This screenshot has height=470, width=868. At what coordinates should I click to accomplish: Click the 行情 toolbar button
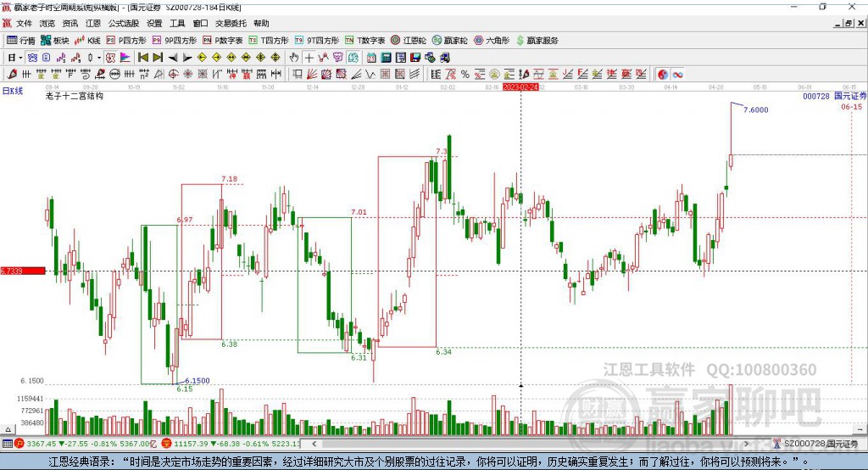[21, 41]
